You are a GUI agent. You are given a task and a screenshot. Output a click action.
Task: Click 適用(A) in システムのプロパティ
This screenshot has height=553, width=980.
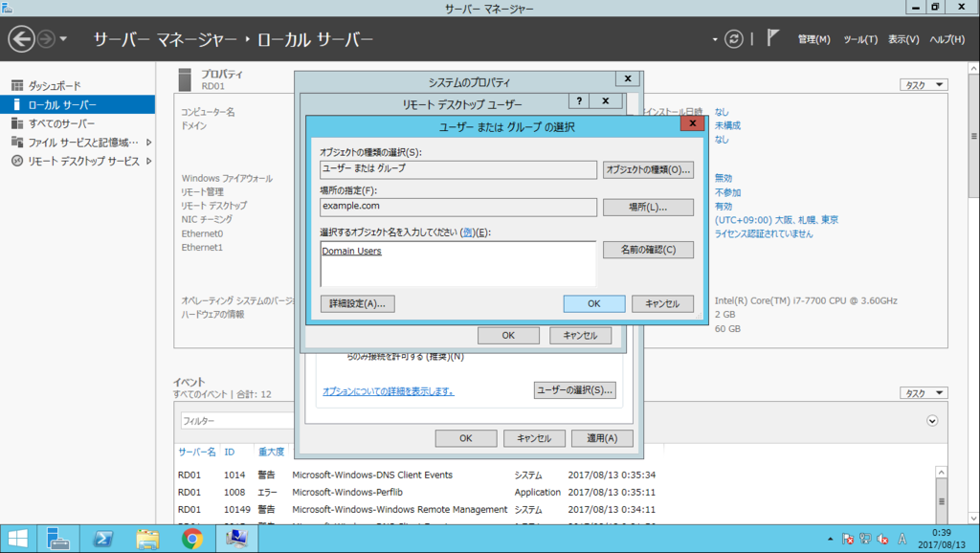pyautogui.click(x=602, y=438)
